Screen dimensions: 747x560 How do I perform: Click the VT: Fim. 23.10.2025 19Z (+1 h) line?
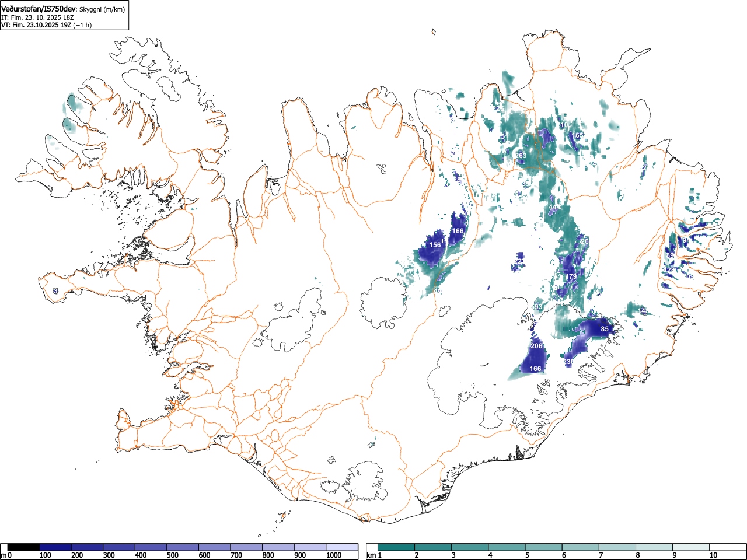click(x=46, y=25)
